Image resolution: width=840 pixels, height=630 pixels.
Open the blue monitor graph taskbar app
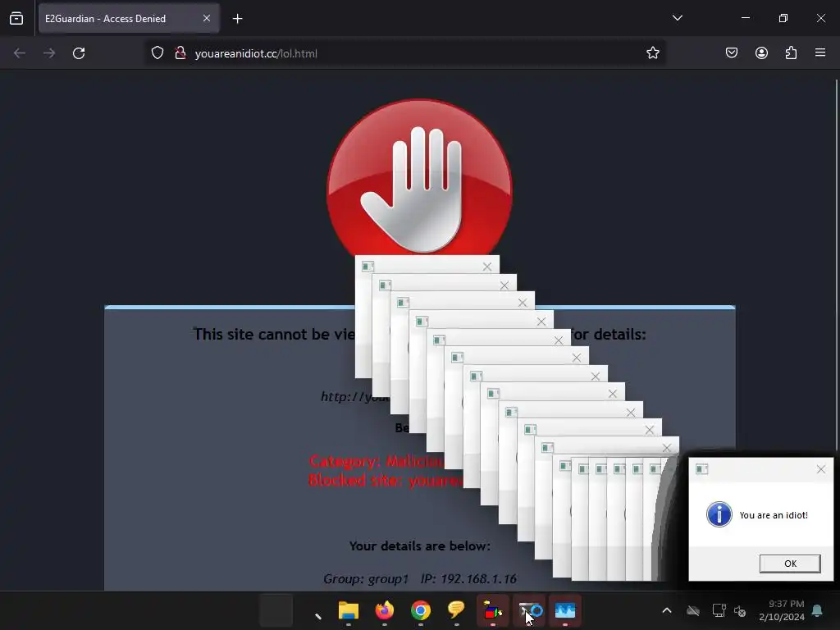click(565, 610)
